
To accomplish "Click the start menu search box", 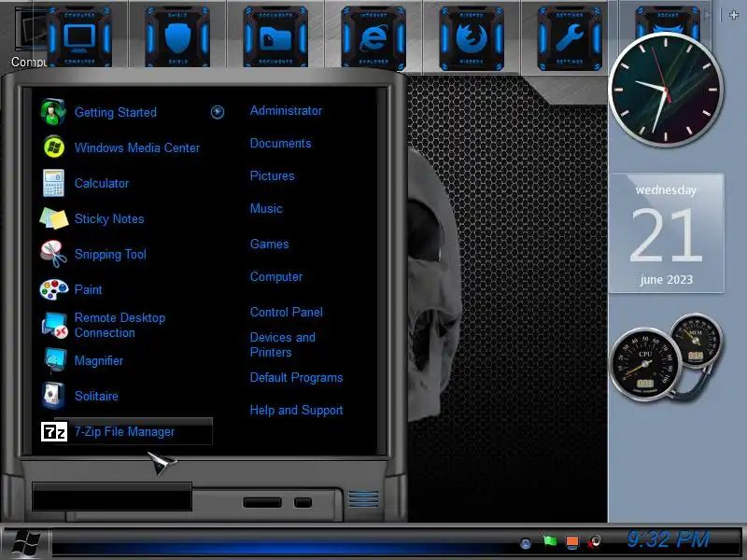I will [112, 497].
